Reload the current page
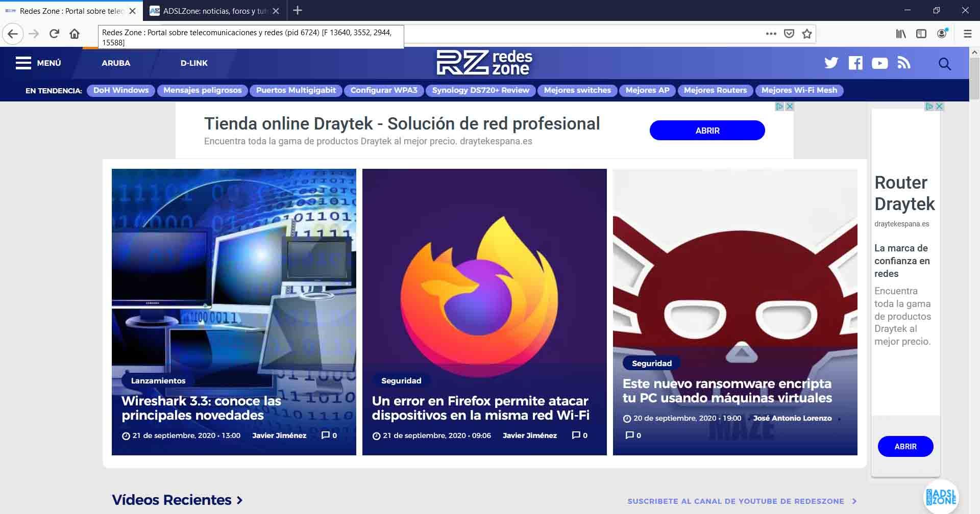980x514 pixels. [54, 34]
